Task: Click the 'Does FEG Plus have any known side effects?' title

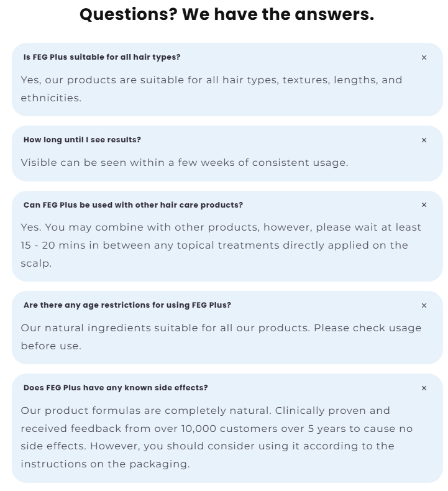Action: (116, 388)
